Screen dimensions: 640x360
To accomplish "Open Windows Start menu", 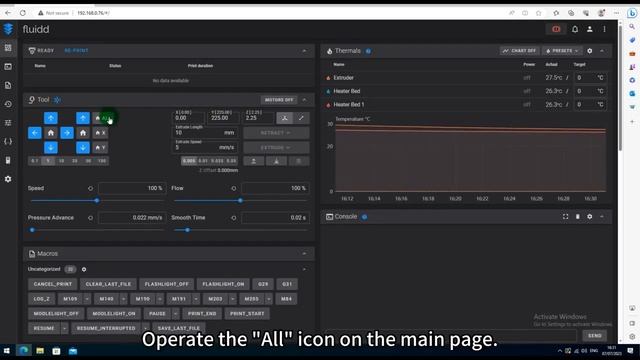I will click(x=7, y=351).
